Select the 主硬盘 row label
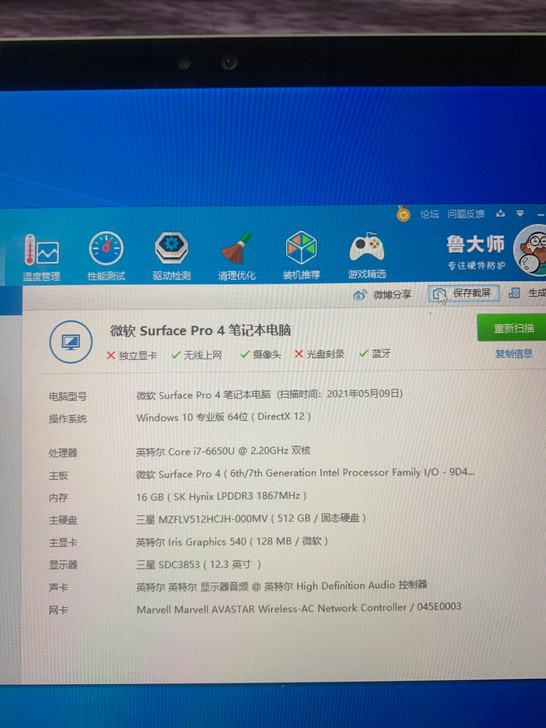The height and width of the screenshot is (728, 546). 63,520
